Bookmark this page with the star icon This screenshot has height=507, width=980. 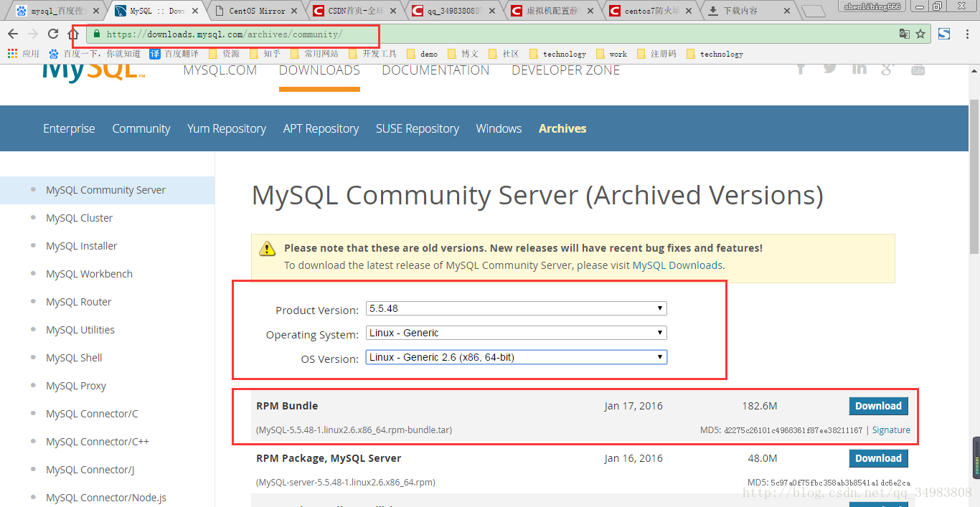point(920,34)
